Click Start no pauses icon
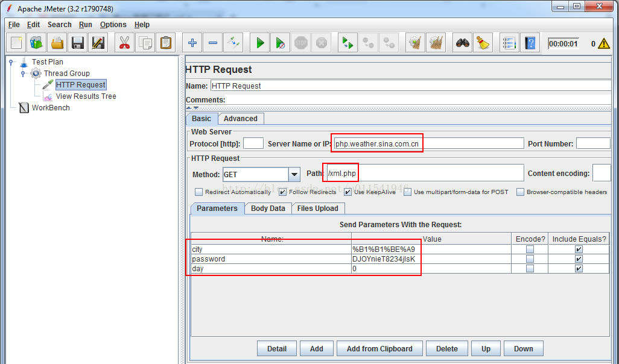619x364 pixels. [x=281, y=43]
